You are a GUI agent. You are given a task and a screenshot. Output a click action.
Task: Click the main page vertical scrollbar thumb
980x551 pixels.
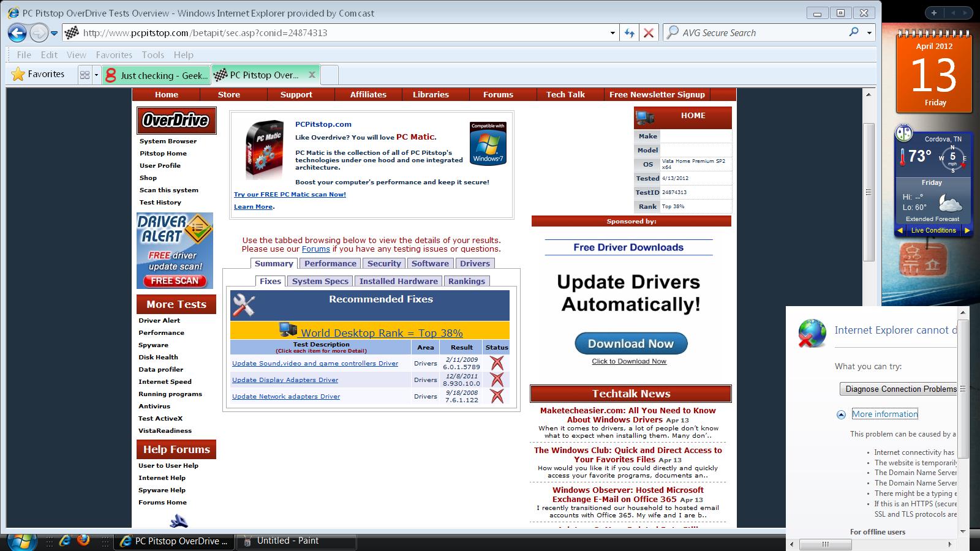(x=868, y=192)
